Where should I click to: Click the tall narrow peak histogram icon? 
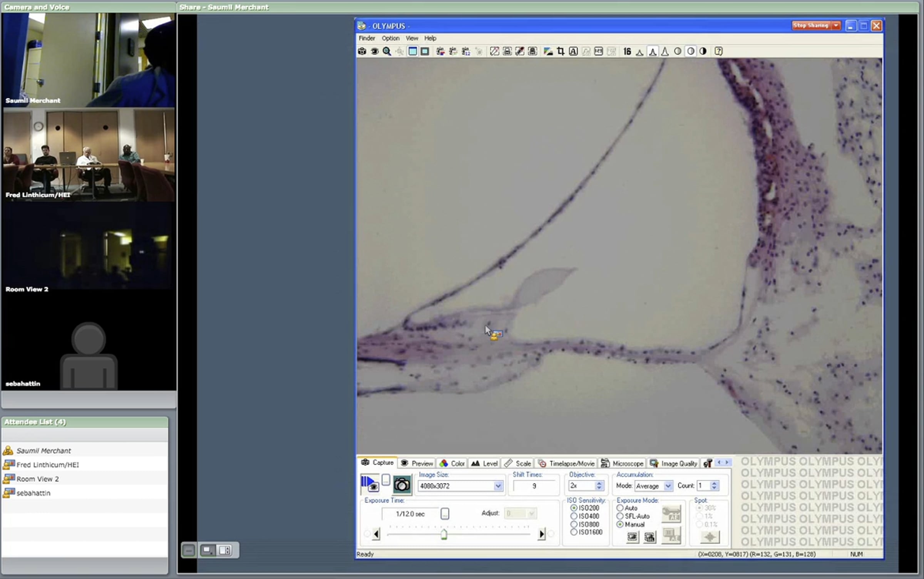[x=665, y=51]
